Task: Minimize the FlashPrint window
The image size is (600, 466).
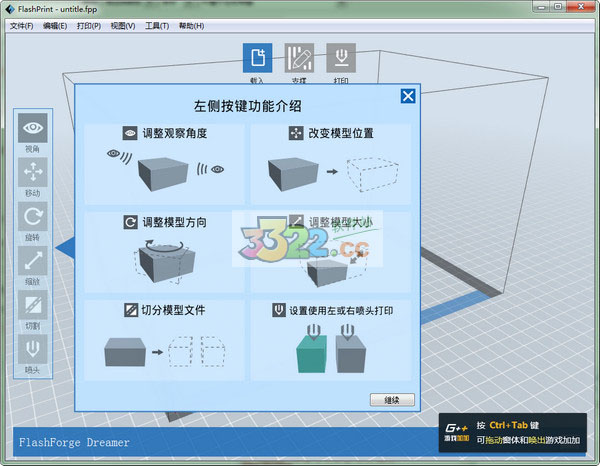Action: (x=541, y=7)
